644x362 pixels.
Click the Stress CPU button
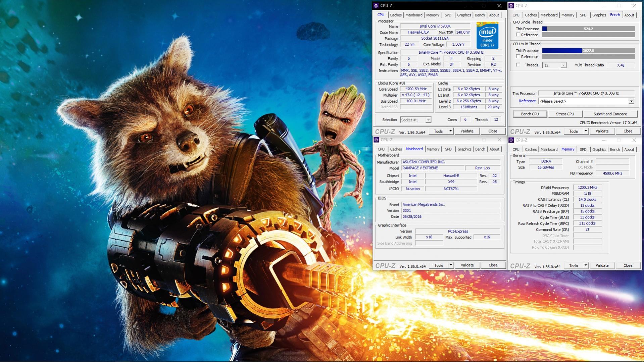[x=565, y=114]
